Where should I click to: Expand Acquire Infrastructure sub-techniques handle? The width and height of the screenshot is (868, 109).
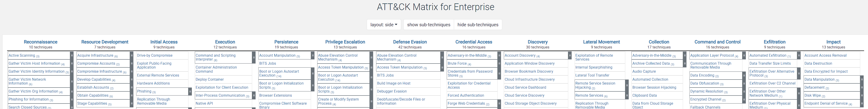(132, 56)
